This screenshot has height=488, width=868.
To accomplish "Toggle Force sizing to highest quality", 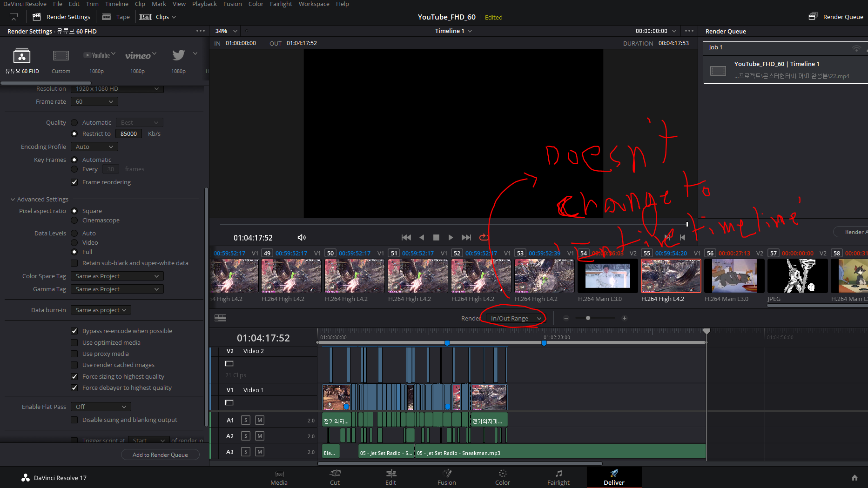I will (x=74, y=376).
